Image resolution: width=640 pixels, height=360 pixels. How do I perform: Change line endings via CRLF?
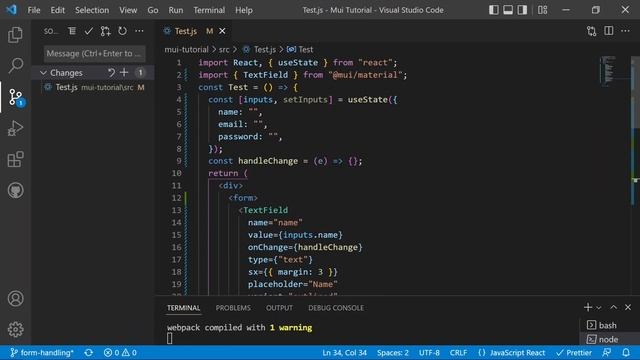coord(458,353)
